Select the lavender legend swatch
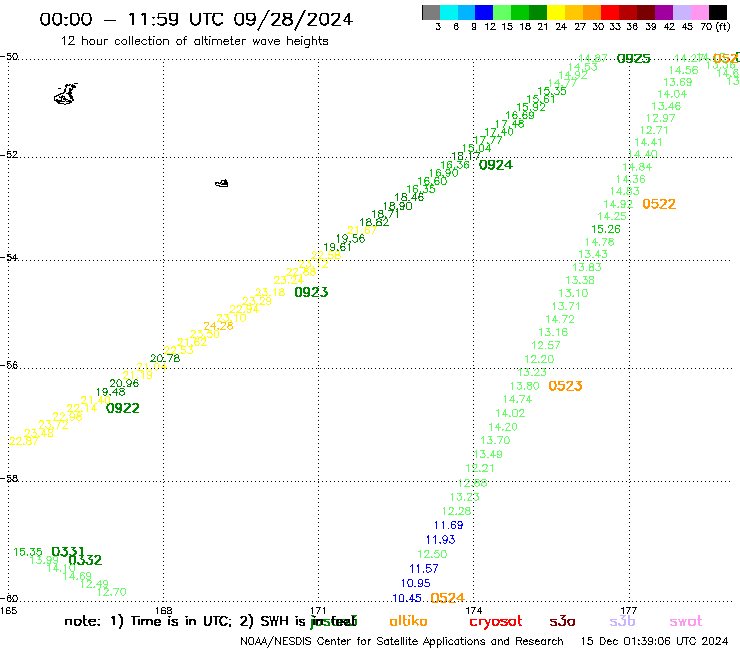Screen dimensions: 740x650 681,12
